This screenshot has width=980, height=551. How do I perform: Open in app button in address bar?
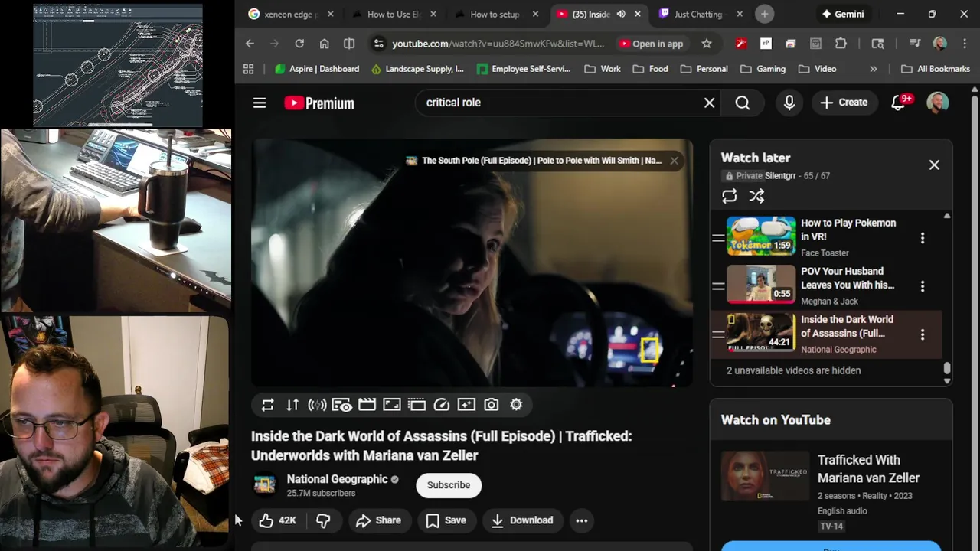point(652,44)
